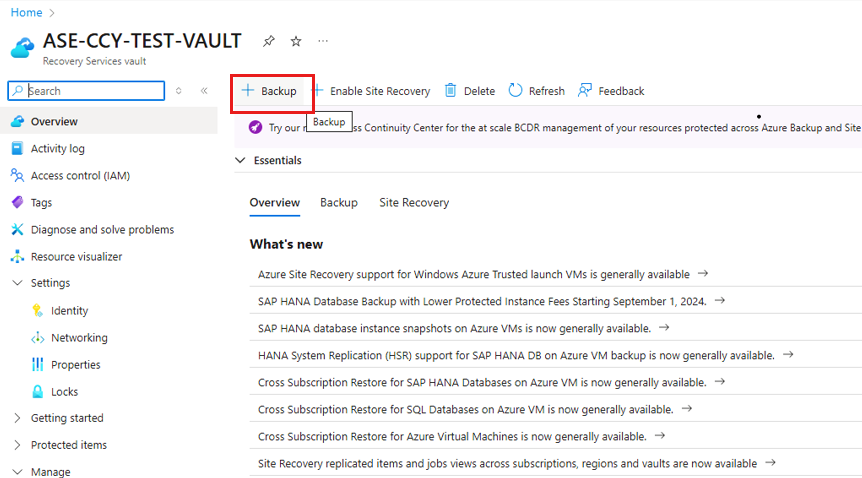Open Cross Subscription Restore for SQL Databases announcement
This screenshot has width=862, height=478.
(x=466, y=409)
